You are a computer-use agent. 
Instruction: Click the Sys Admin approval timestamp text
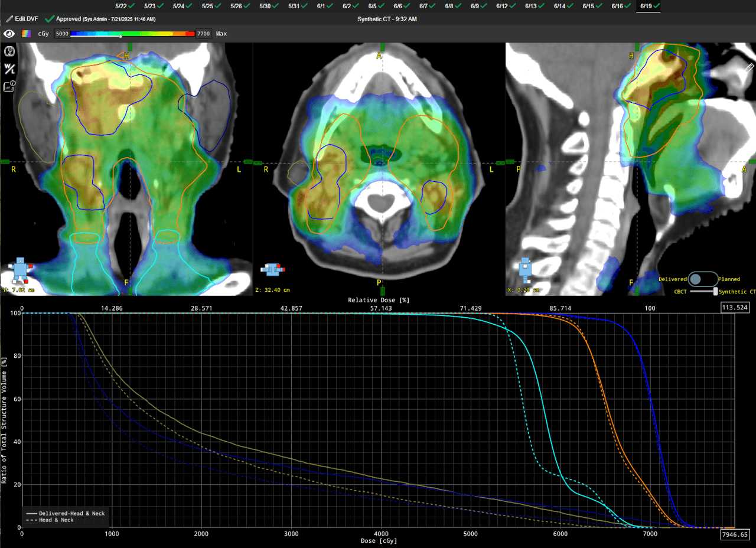[119, 19]
